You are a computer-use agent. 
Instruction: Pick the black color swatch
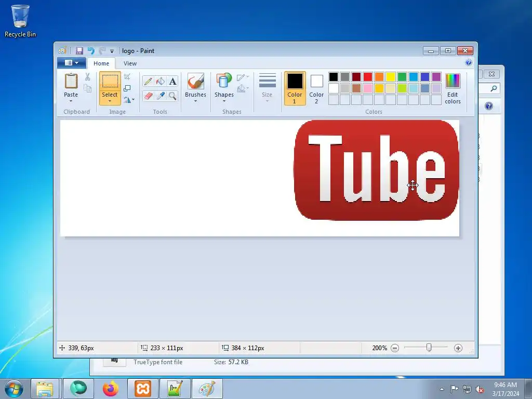pyautogui.click(x=334, y=77)
